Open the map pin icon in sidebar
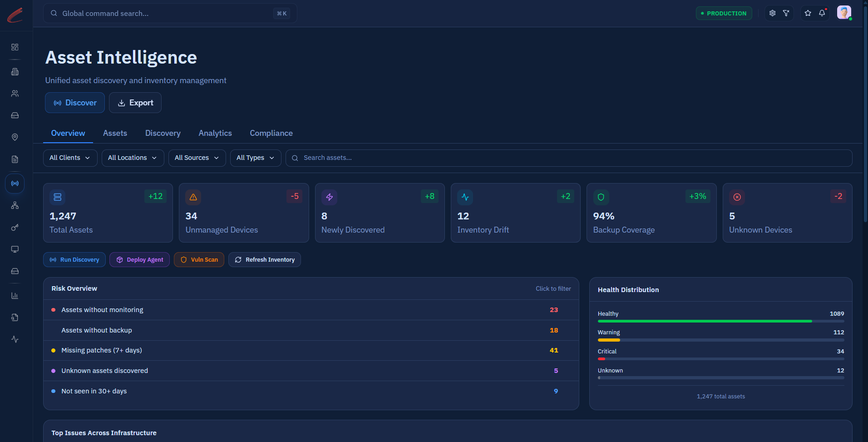The image size is (868, 442). pos(15,137)
